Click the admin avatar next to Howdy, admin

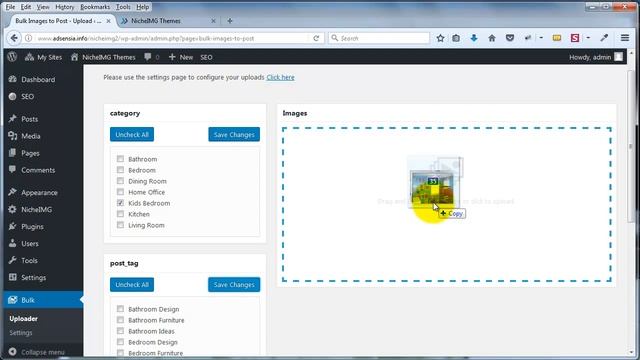click(619, 57)
